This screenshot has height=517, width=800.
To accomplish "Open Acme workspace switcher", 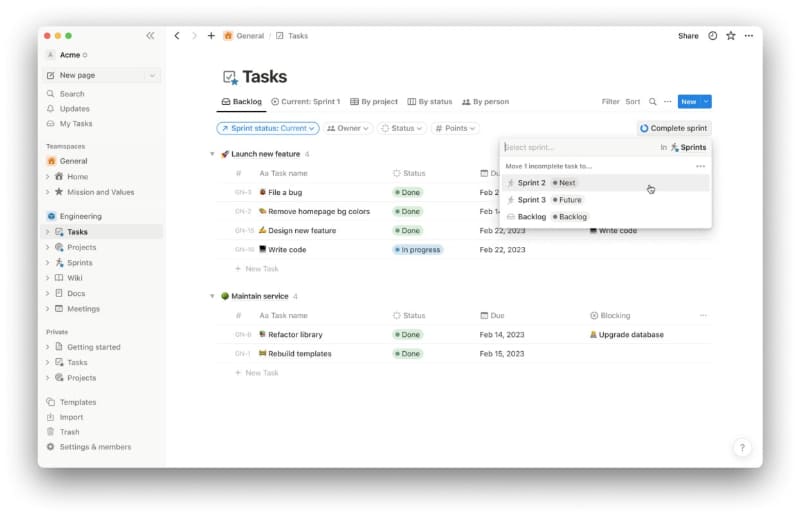I will tap(67, 55).
